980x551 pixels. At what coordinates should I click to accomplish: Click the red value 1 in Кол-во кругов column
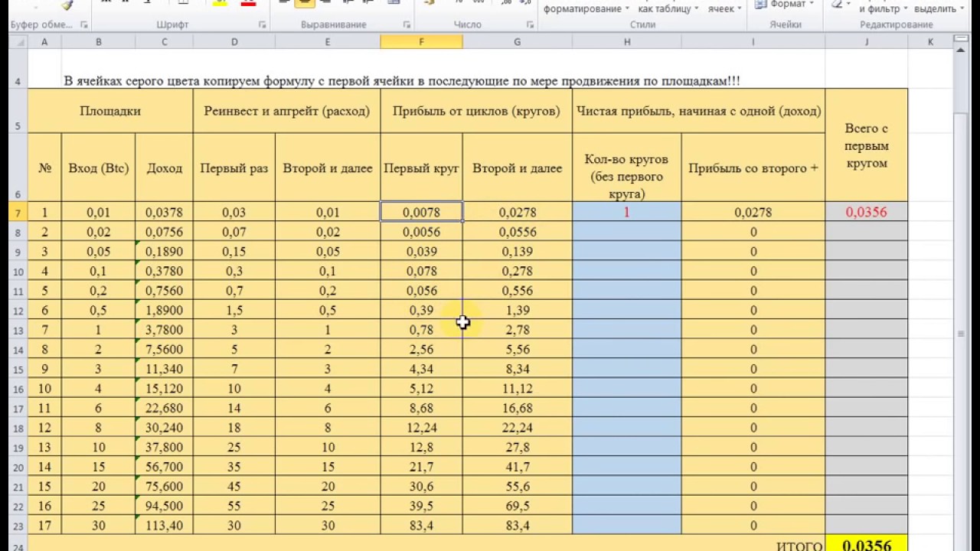(x=626, y=212)
